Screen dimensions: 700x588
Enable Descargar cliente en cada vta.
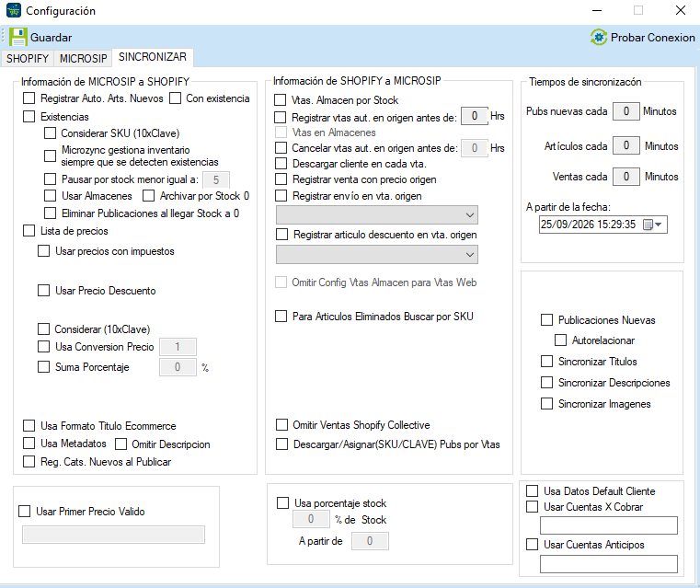[x=281, y=164]
